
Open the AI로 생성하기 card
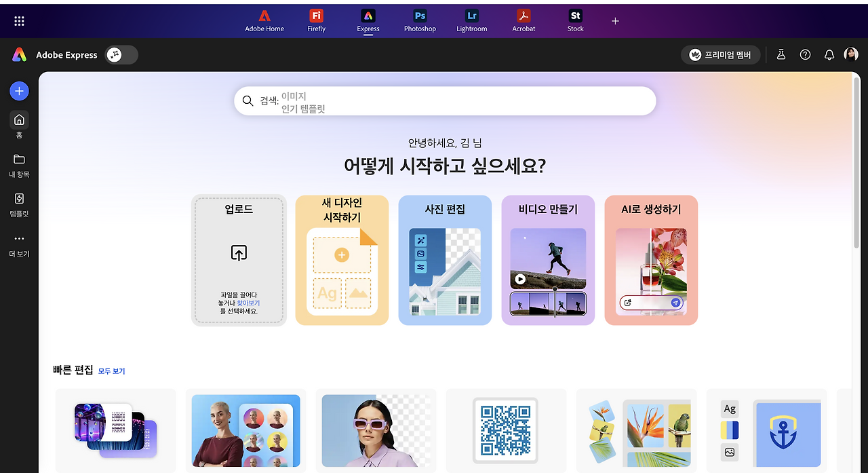(651, 261)
